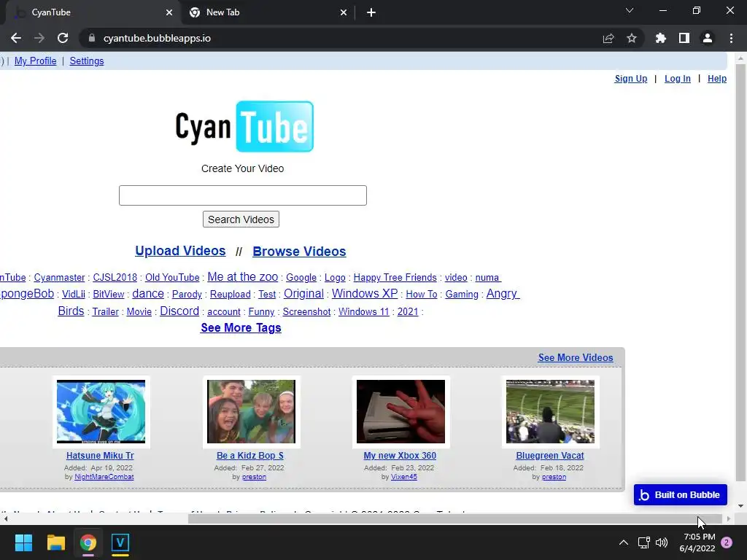
Task: Select the numa tag
Action: [x=488, y=278]
